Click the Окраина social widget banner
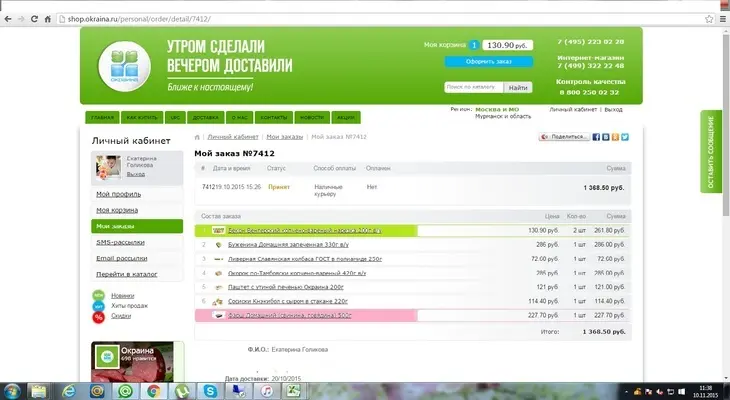 (137, 362)
